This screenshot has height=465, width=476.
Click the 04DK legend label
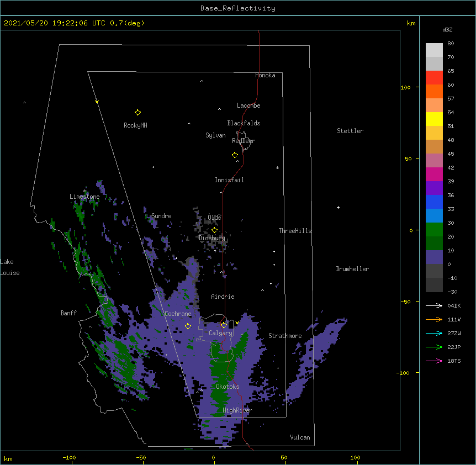(454, 305)
